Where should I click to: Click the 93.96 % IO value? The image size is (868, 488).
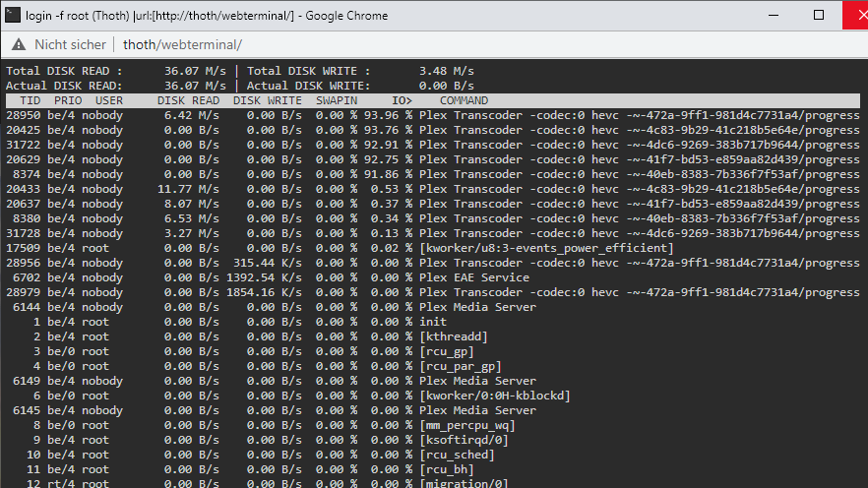(x=388, y=115)
